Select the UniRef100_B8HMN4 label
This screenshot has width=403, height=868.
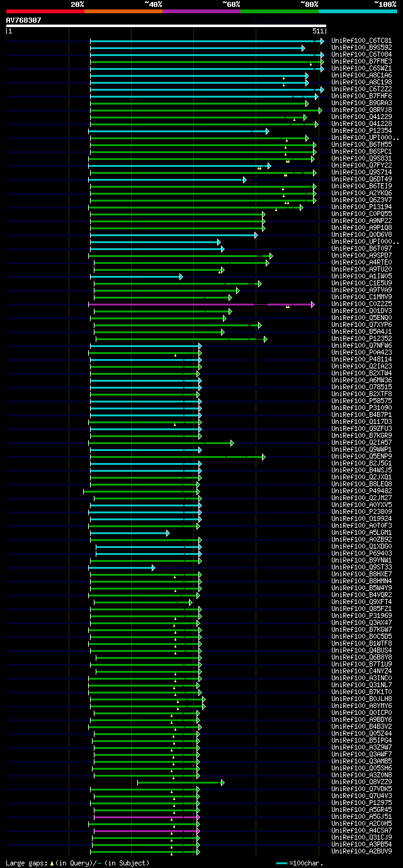361,581
